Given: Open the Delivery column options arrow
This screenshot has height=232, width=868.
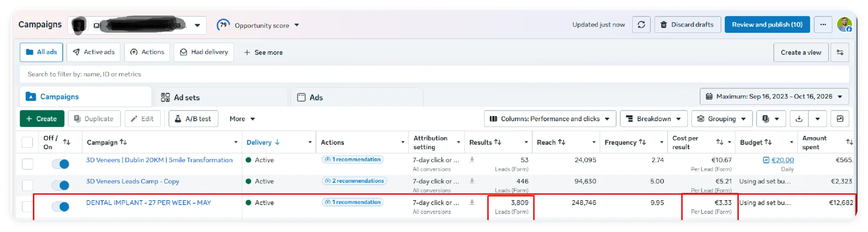Looking at the screenshot, I should (x=310, y=142).
